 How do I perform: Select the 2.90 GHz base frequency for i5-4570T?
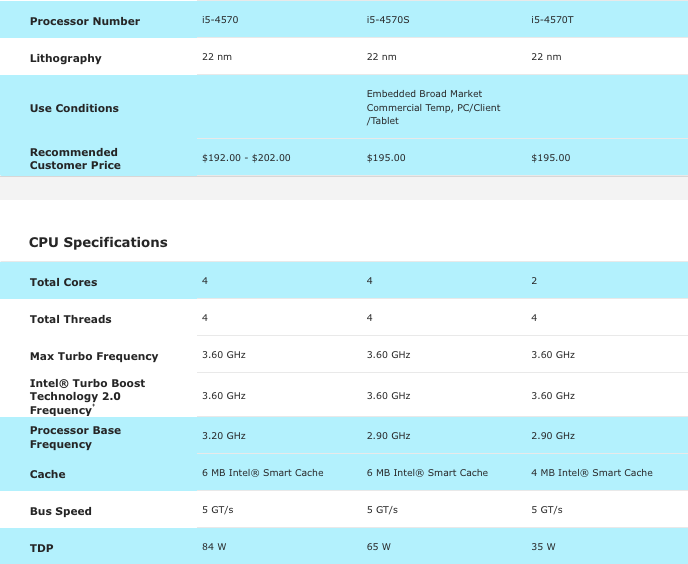click(553, 436)
